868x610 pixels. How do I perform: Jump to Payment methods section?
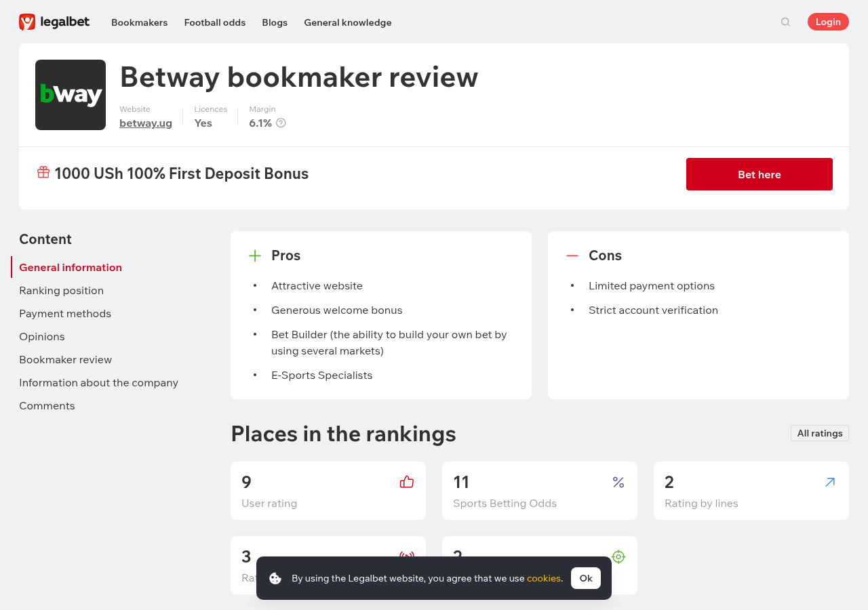point(65,313)
